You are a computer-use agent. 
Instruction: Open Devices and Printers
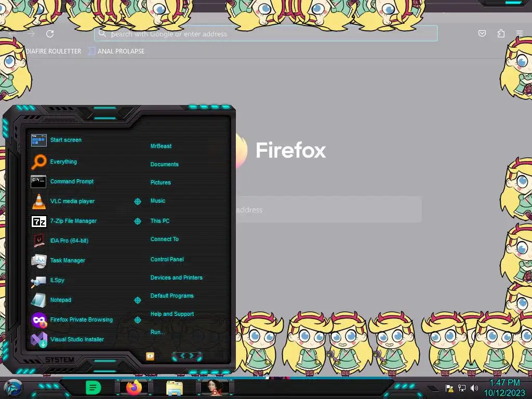tap(177, 277)
